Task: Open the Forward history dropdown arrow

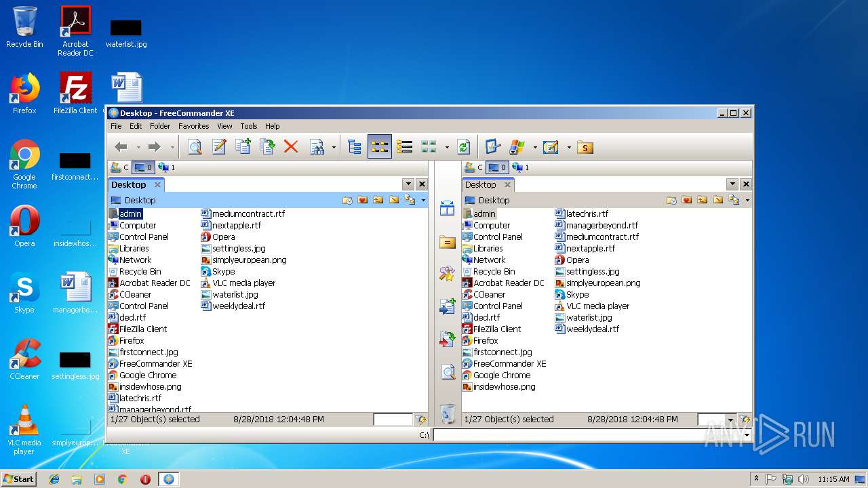Action: pos(172,147)
